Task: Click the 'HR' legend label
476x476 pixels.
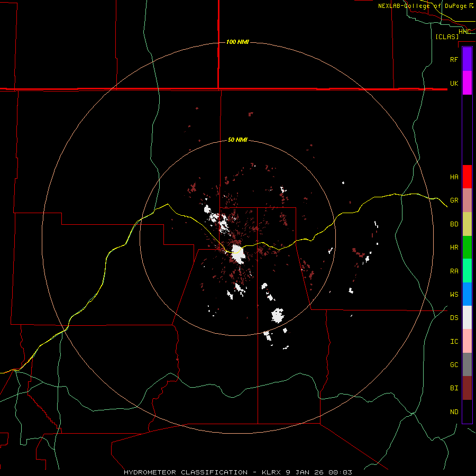Action: [454, 248]
